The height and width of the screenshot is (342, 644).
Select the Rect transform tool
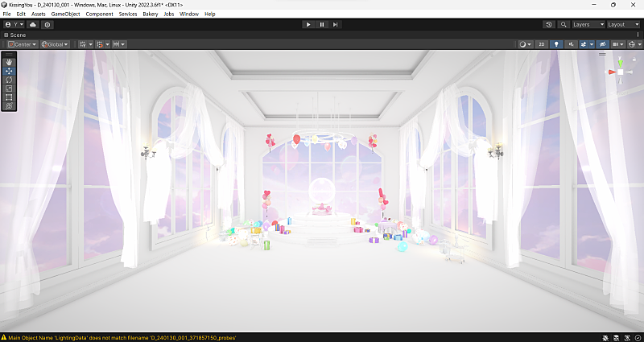[9, 97]
